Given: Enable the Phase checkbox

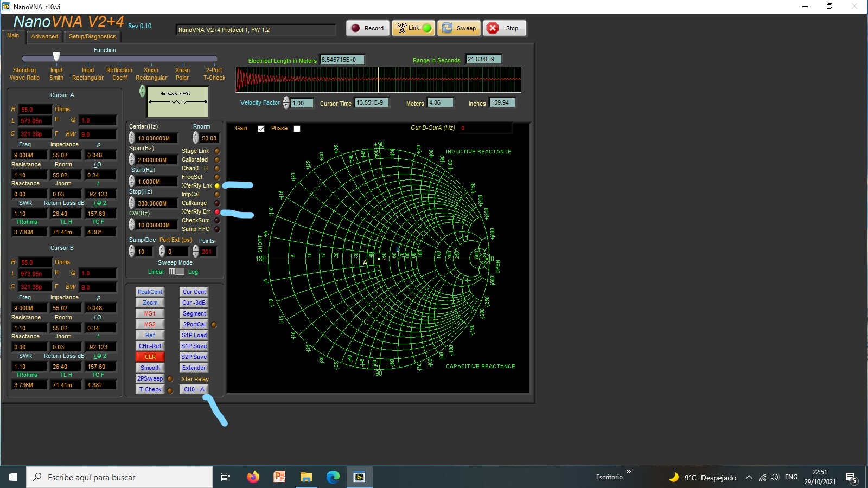Looking at the screenshot, I should click(297, 129).
